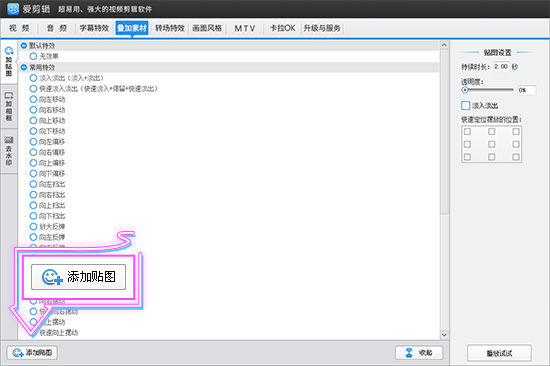
Task: Open the 升级与服务 tab
Action: coord(322,28)
